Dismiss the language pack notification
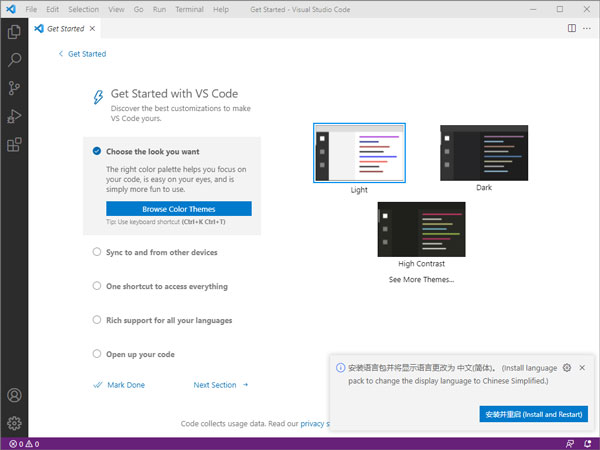 click(x=582, y=368)
